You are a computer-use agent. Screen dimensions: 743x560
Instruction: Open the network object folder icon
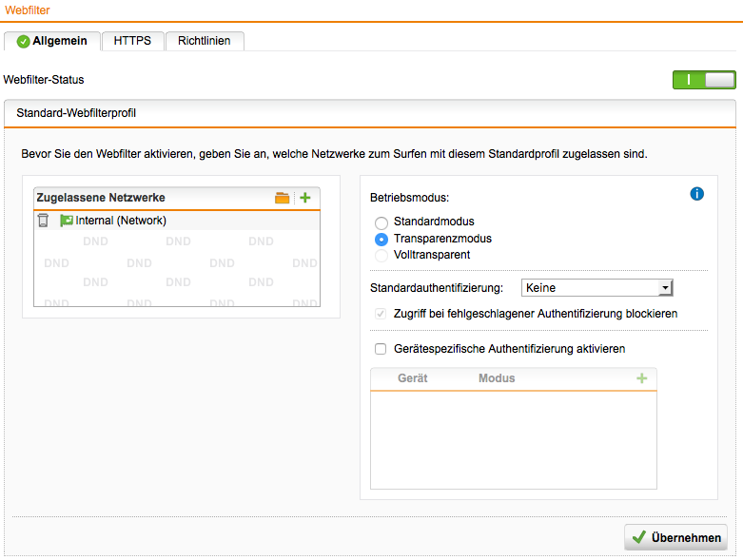click(282, 198)
